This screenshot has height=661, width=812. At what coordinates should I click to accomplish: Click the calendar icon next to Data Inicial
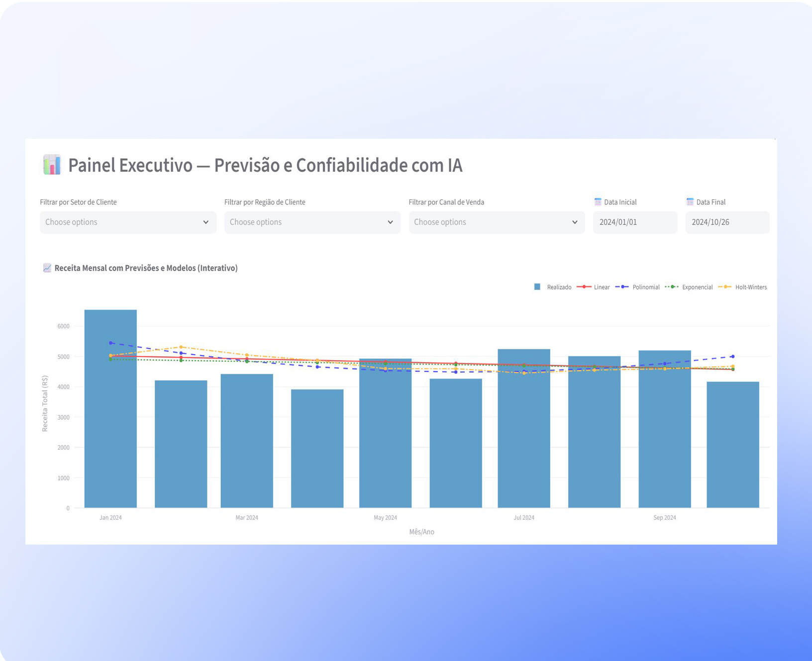[598, 202]
